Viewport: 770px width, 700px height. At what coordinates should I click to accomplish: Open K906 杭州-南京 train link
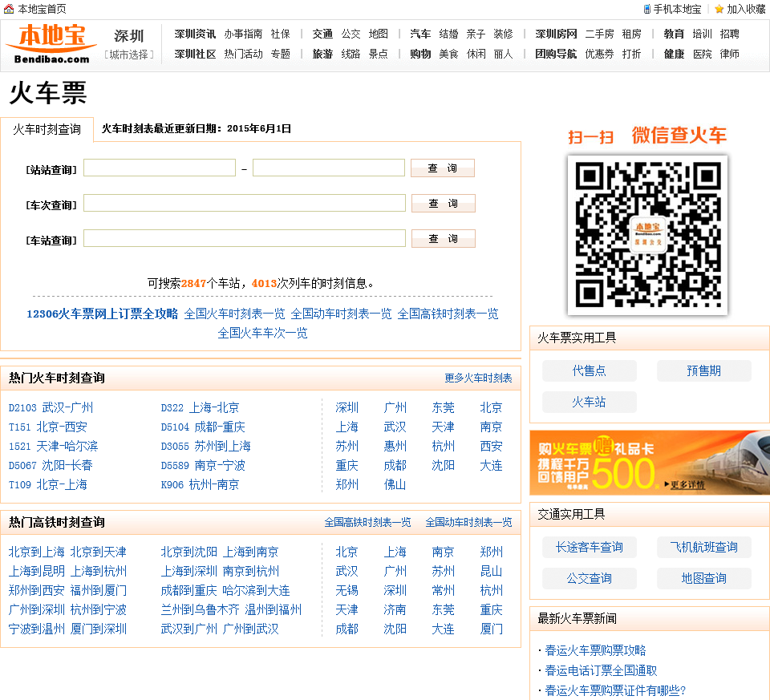(x=200, y=485)
